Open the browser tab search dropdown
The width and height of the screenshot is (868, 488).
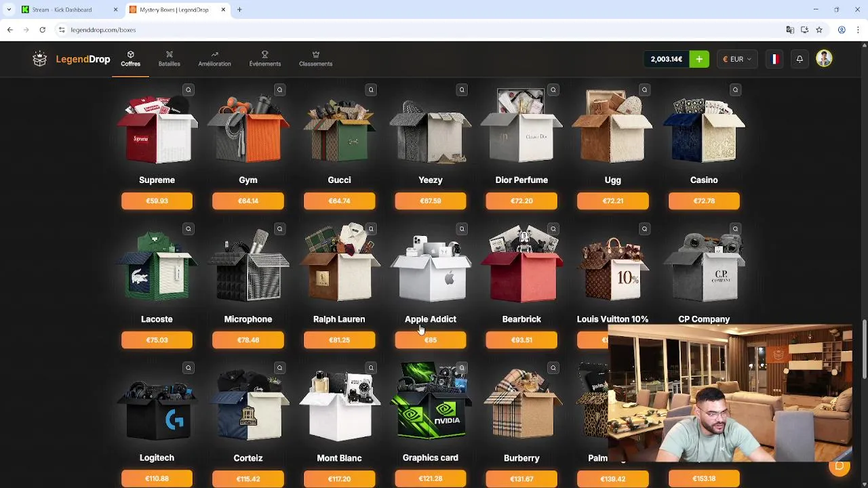tap(8, 9)
